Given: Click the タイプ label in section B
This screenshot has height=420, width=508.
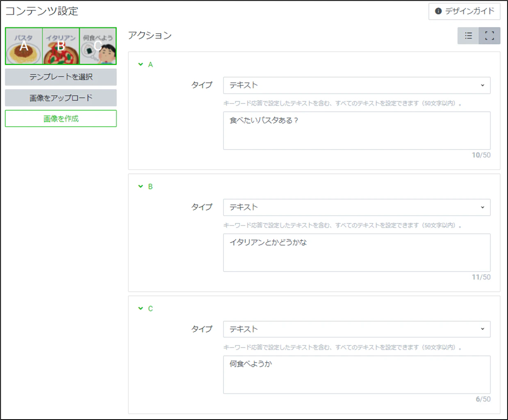Looking at the screenshot, I should point(202,207).
